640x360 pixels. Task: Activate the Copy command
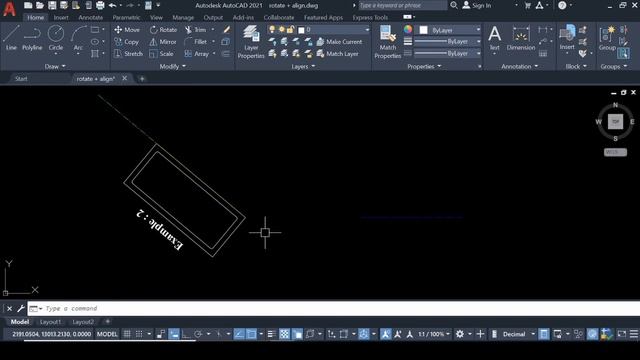click(x=127, y=42)
